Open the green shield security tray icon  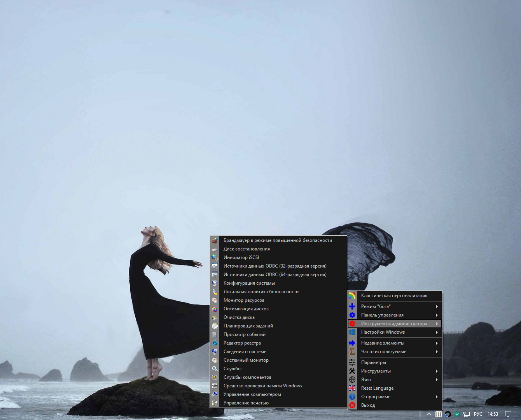457,414
